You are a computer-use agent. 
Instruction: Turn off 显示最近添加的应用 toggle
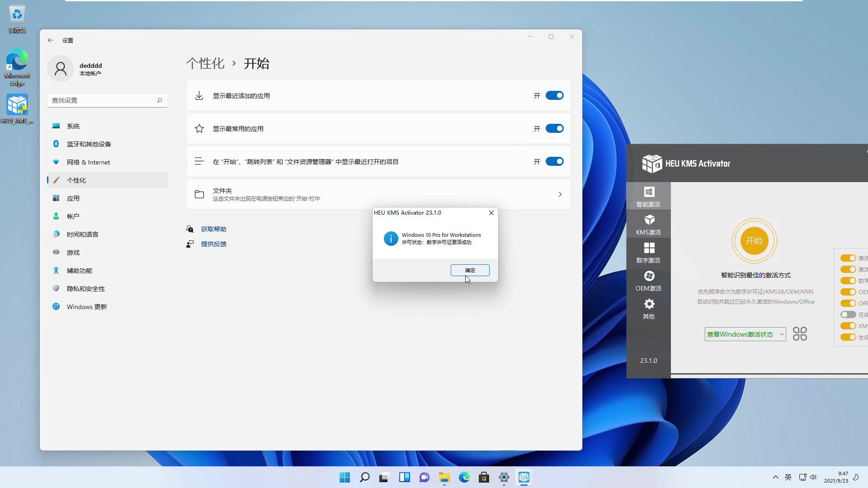pos(554,95)
